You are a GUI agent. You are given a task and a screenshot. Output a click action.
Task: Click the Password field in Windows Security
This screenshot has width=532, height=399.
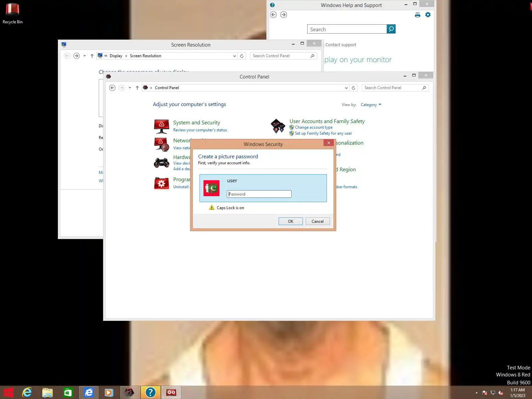click(x=259, y=194)
